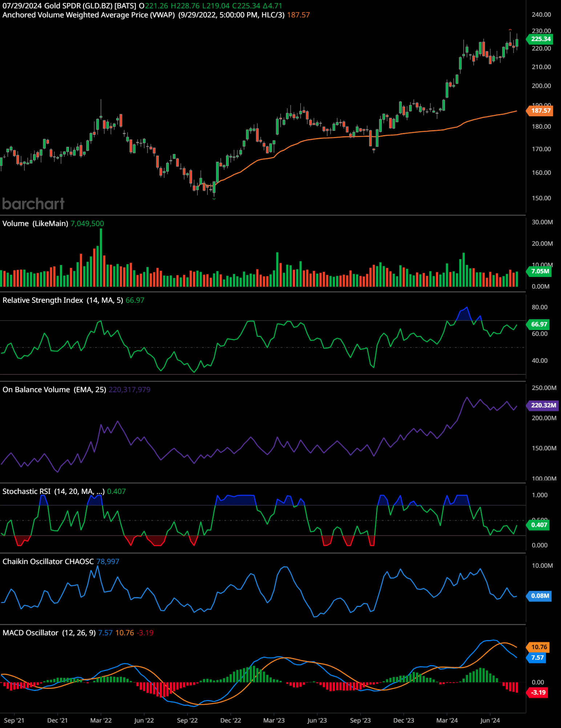Click the 30.00M volume axis tick

pyautogui.click(x=542, y=222)
